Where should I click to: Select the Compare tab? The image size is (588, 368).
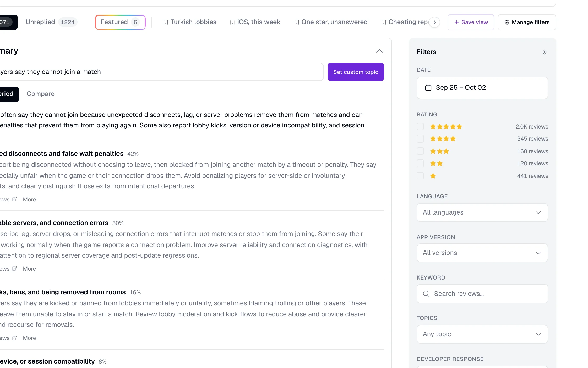tap(41, 94)
